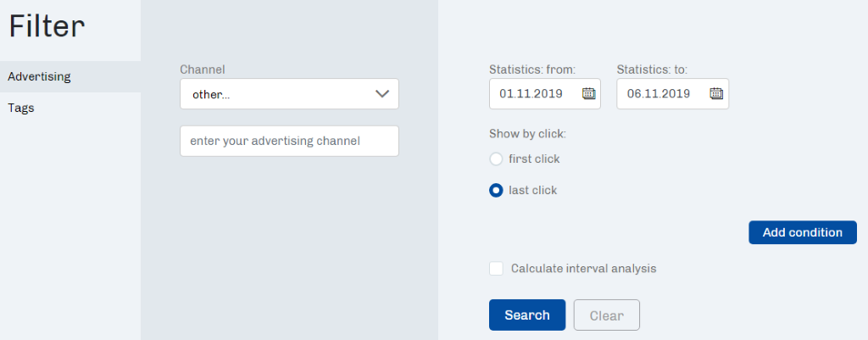
Task: Focus the advertising channel text field
Action: pos(289,141)
